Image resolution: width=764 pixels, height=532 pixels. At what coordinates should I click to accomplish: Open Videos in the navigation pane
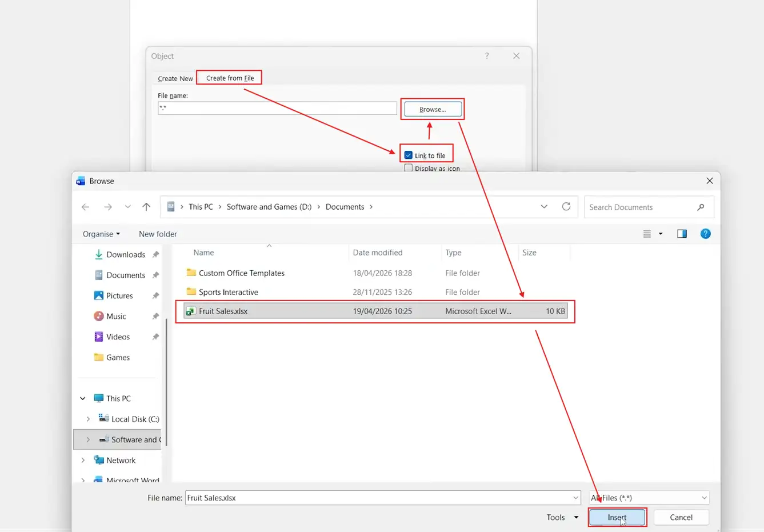[x=118, y=337]
